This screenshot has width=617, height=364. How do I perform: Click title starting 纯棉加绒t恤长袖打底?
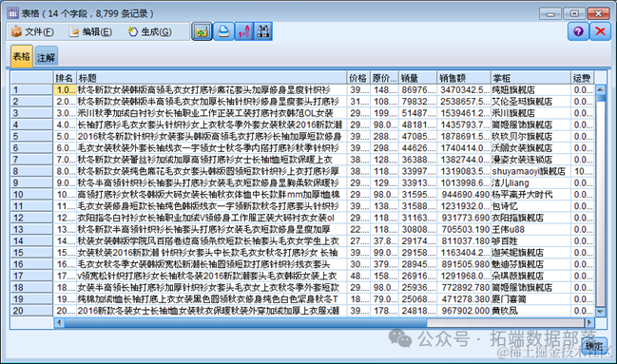tap(212, 299)
